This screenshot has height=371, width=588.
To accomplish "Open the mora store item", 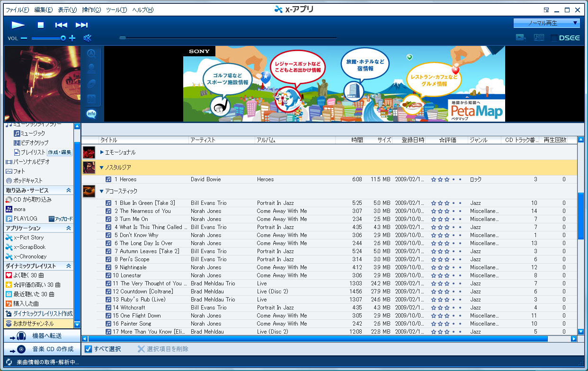I will (x=16, y=209).
